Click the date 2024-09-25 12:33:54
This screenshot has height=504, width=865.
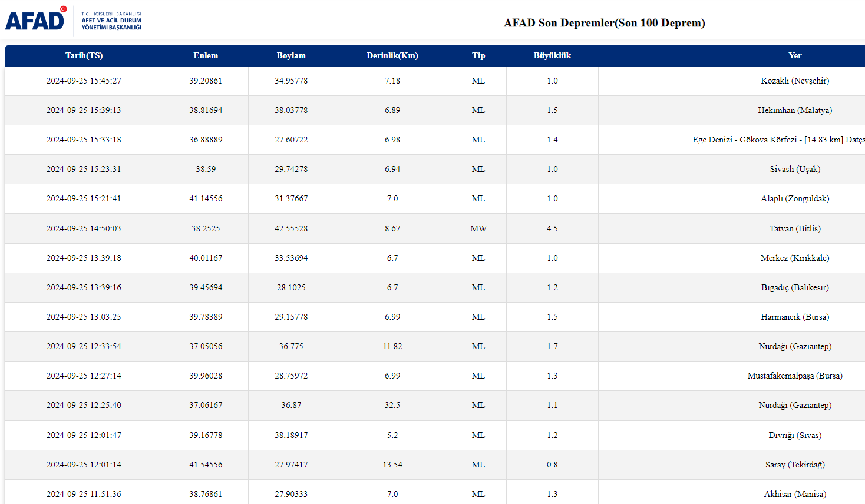point(84,346)
